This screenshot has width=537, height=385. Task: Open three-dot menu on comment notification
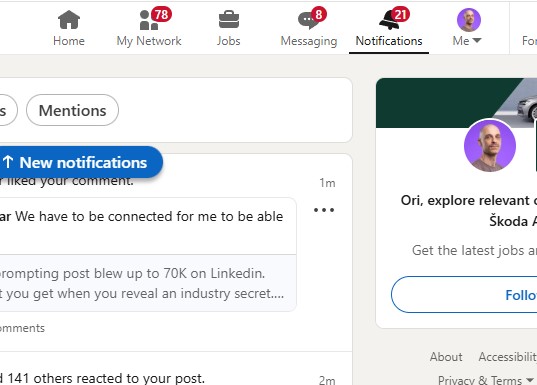click(x=324, y=210)
